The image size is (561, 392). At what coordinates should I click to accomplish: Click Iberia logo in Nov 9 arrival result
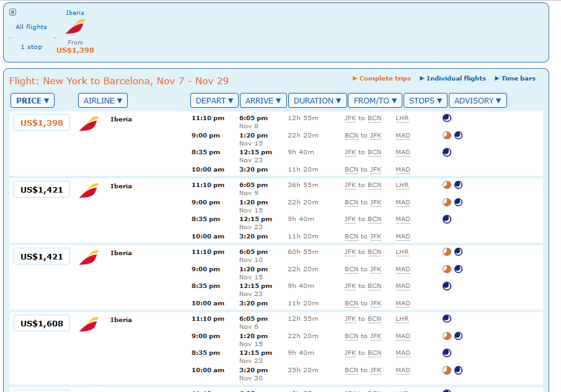click(89, 191)
